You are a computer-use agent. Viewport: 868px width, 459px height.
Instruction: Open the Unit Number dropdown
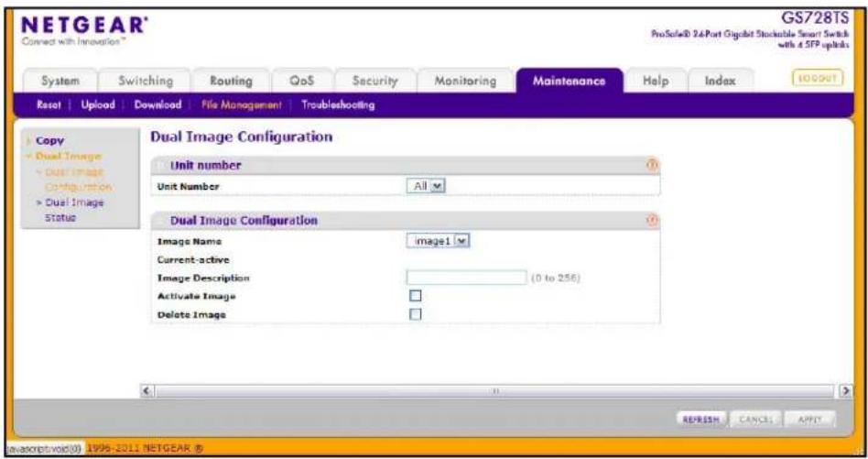(426, 186)
